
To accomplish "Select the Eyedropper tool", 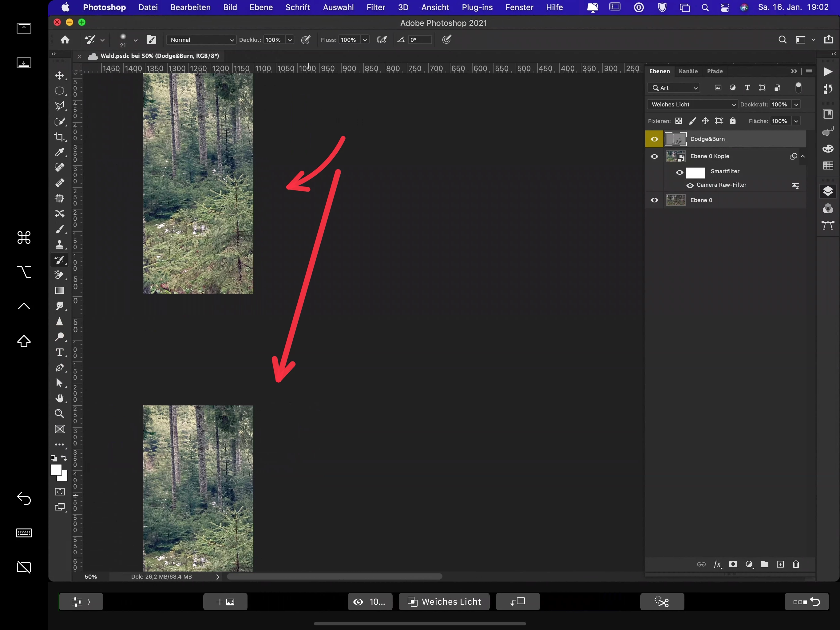I will point(60,152).
